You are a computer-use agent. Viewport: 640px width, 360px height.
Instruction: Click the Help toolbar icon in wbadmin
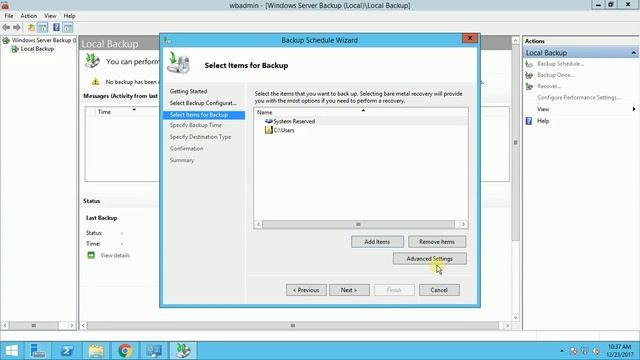[56, 27]
